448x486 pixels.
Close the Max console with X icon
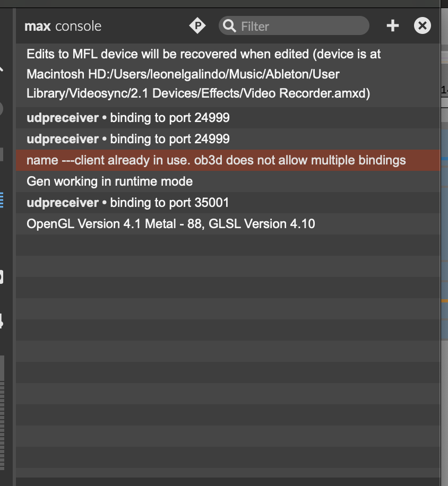coord(423,25)
